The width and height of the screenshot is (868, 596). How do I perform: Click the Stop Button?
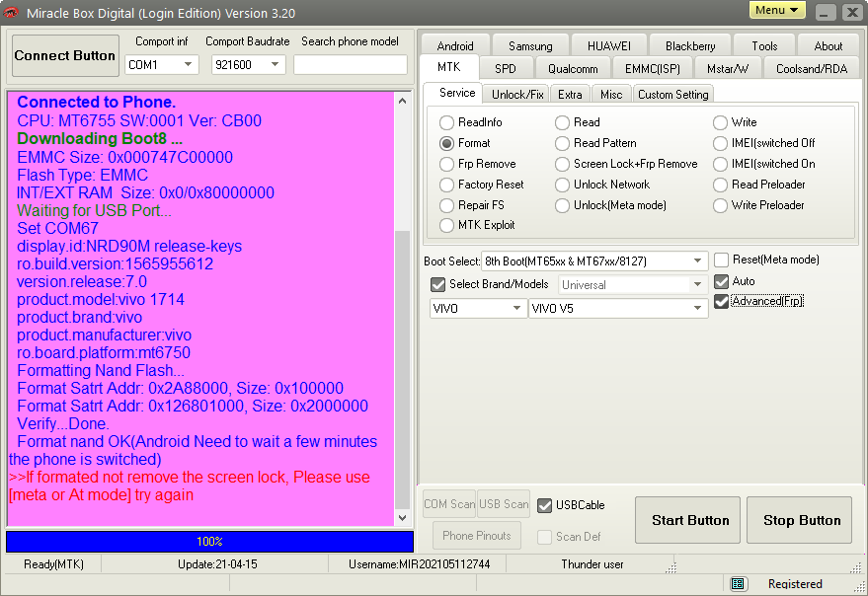799,520
